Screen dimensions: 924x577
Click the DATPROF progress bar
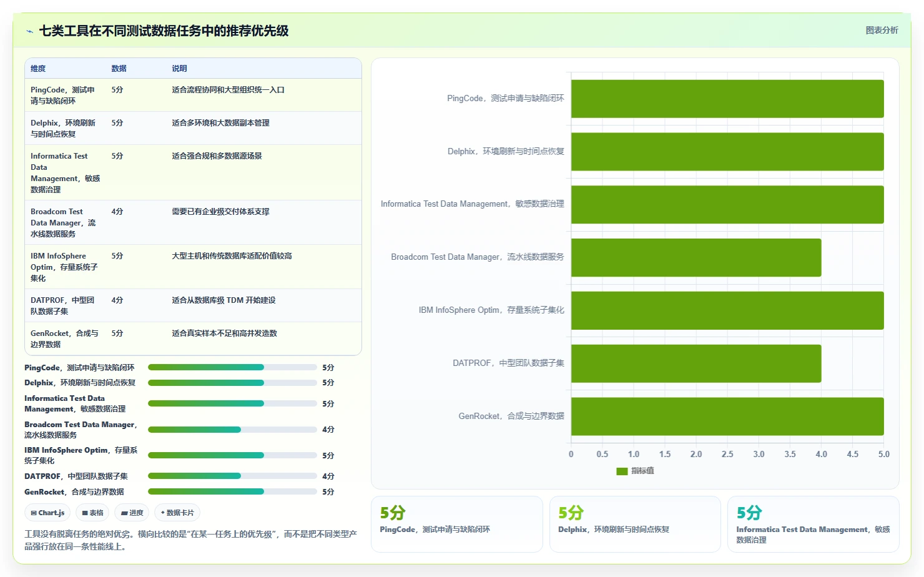point(232,476)
